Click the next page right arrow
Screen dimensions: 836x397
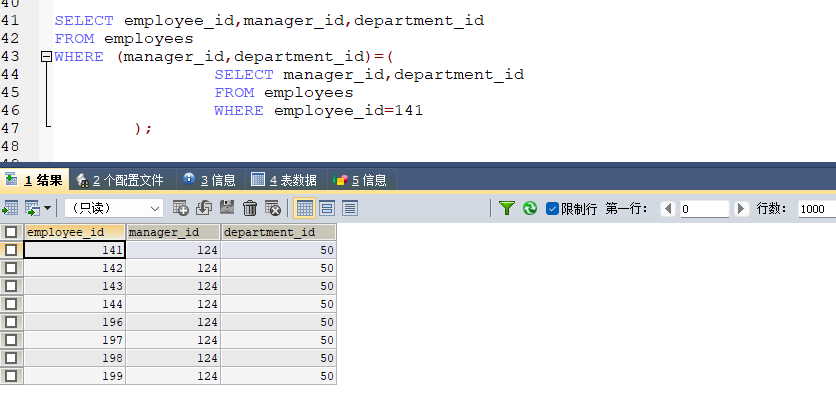[741, 208]
